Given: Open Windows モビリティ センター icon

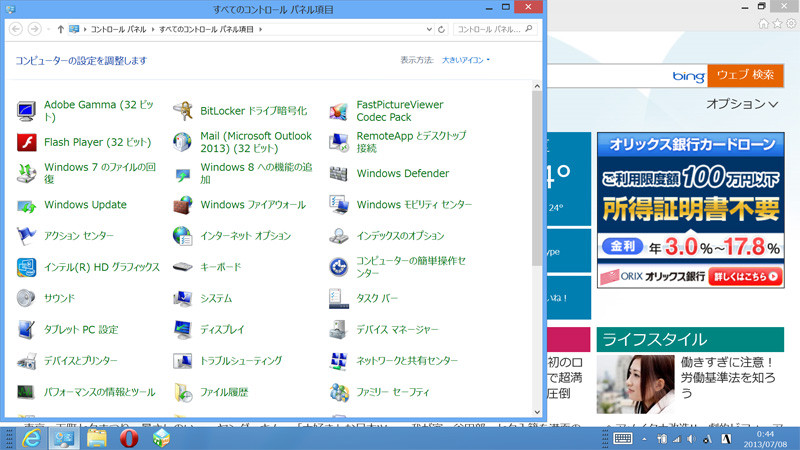Looking at the screenshot, I should pos(338,205).
